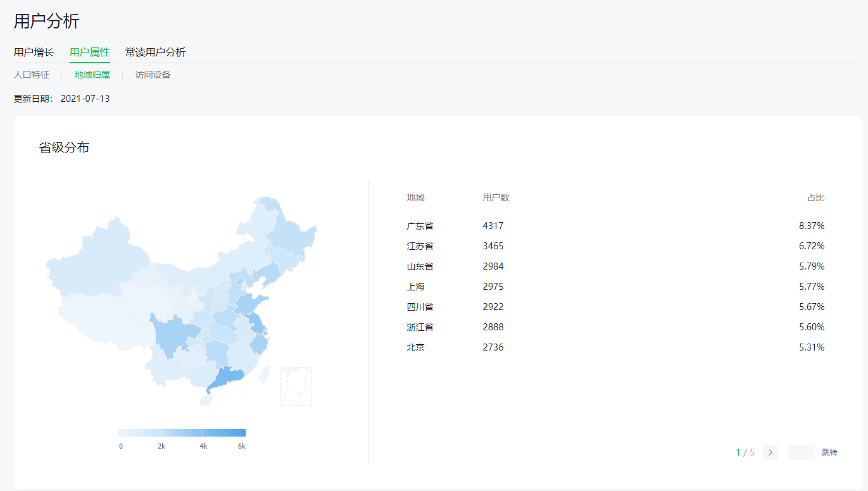Click the next page arrow button
868x491 pixels.
point(770,452)
